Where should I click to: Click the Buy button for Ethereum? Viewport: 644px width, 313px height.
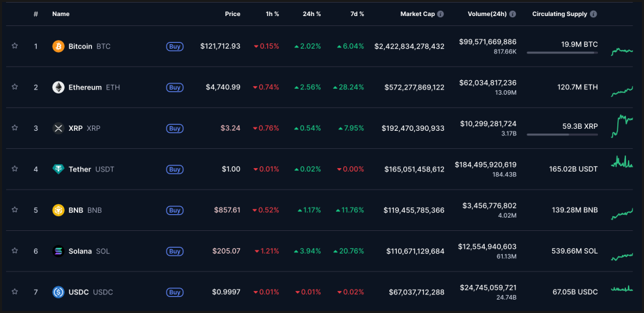click(175, 87)
